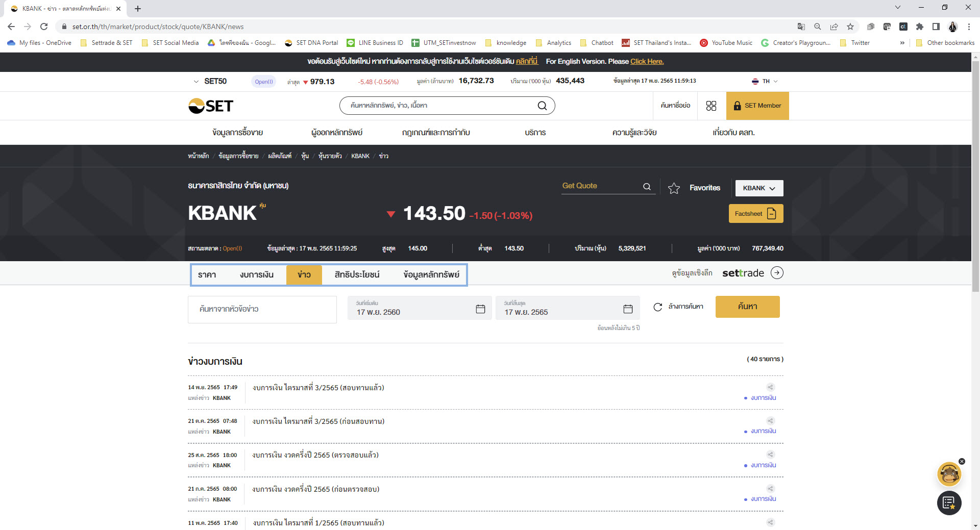
Task: Click the Get Quote magnifier icon
Action: click(x=647, y=187)
